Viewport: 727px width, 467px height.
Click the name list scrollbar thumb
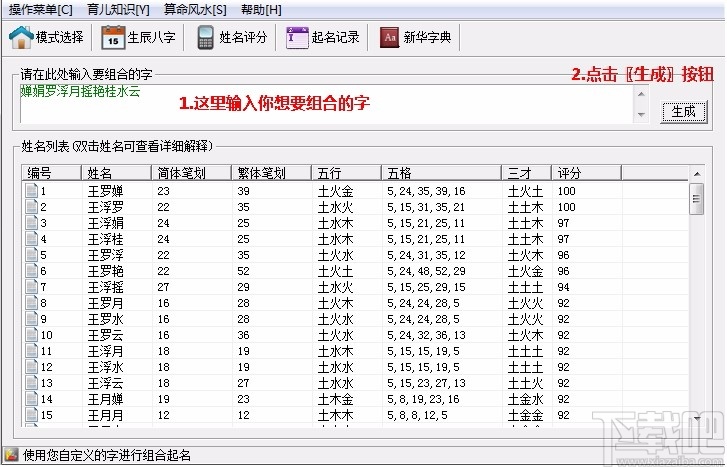pos(696,199)
